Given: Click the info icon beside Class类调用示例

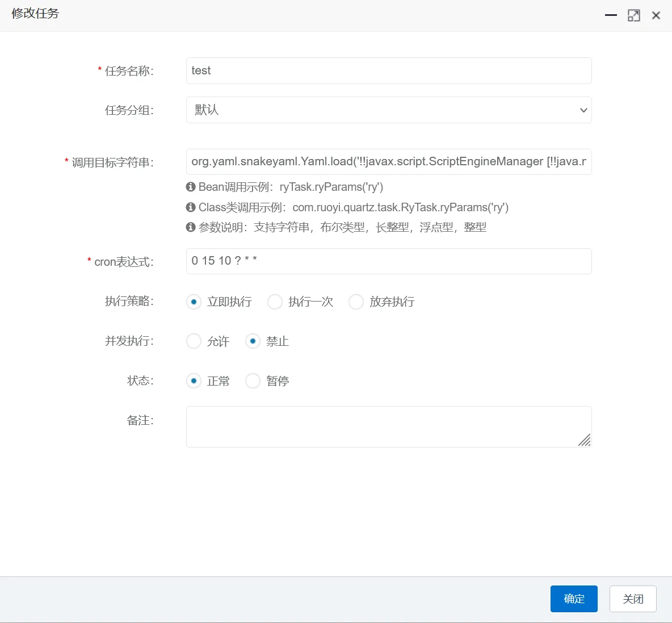Looking at the screenshot, I should (191, 207).
